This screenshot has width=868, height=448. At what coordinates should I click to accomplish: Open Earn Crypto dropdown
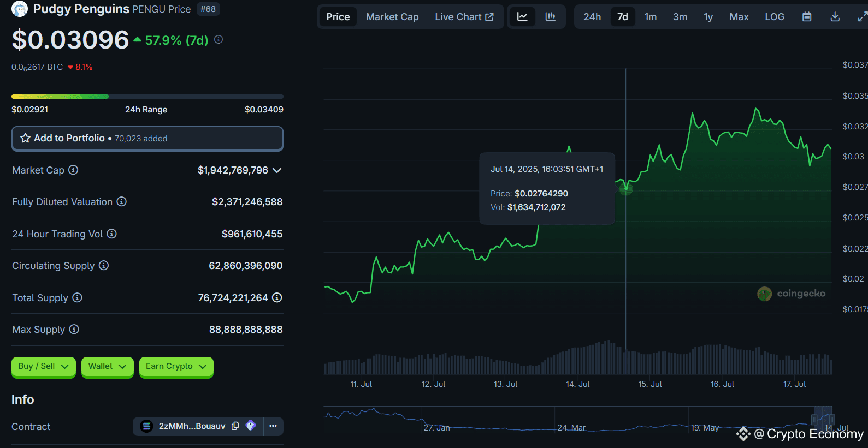[x=176, y=366]
